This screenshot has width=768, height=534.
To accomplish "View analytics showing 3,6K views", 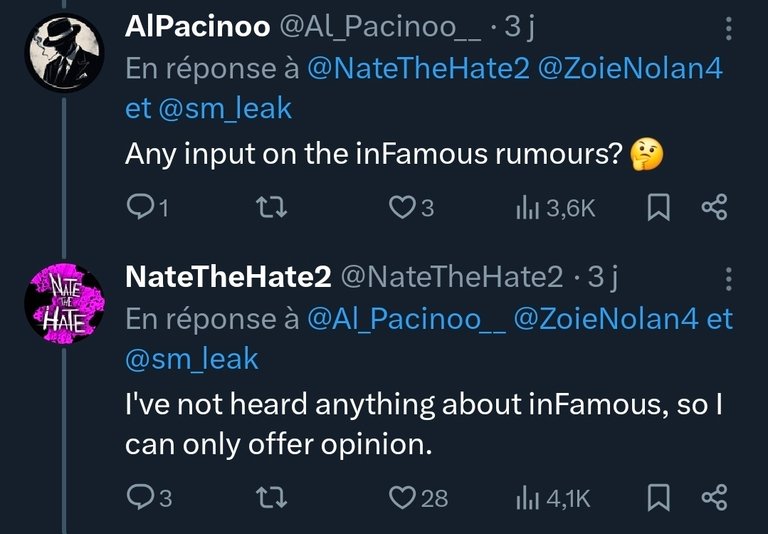I will [555, 208].
